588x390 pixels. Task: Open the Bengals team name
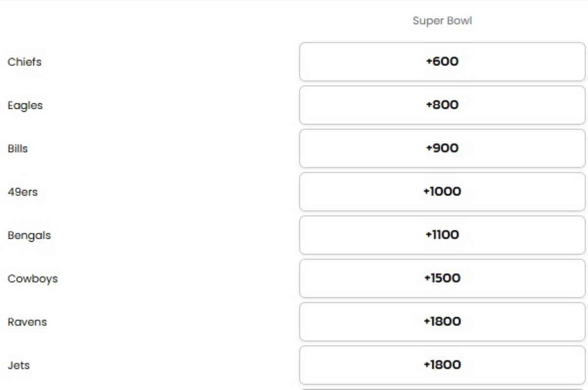29,236
